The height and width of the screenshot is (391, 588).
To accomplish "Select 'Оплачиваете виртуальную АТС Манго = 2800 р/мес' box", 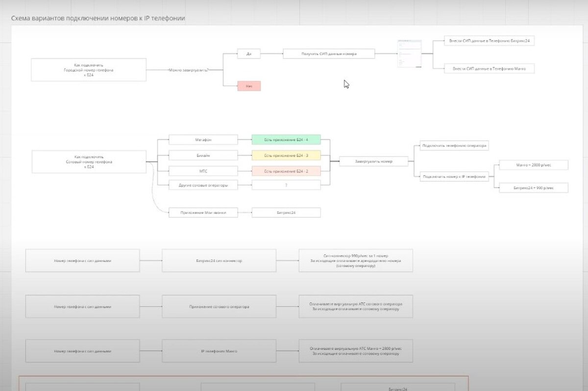I will click(x=356, y=351).
